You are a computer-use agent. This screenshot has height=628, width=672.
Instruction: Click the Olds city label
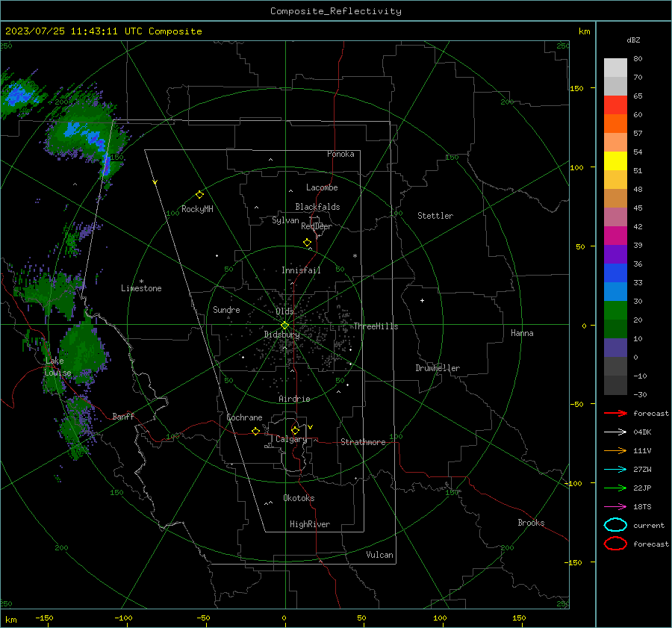click(284, 311)
